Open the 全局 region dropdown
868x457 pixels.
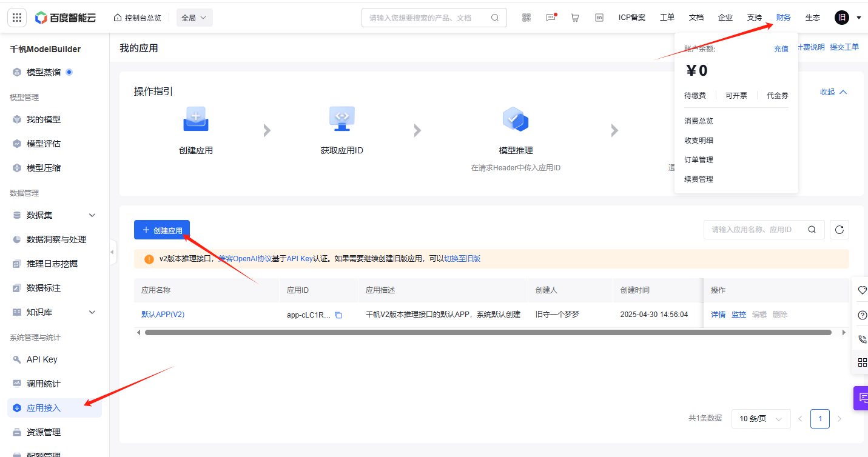tap(194, 18)
